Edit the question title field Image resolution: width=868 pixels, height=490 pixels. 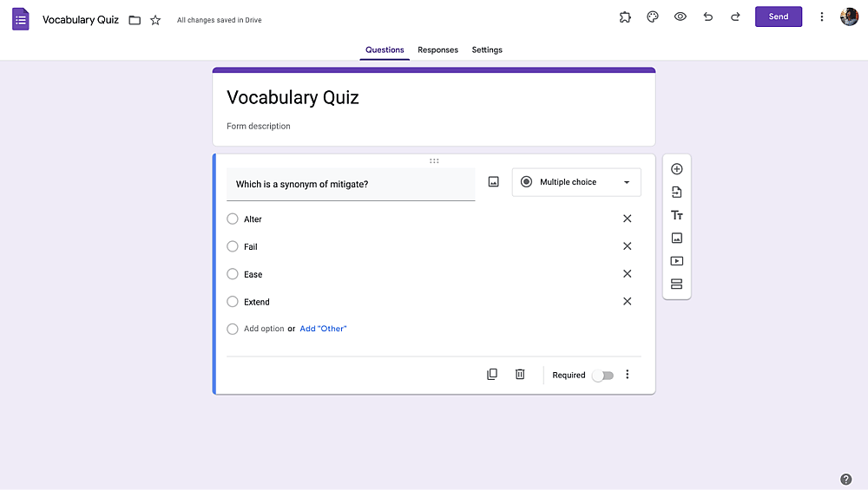pyautogui.click(x=351, y=184)
